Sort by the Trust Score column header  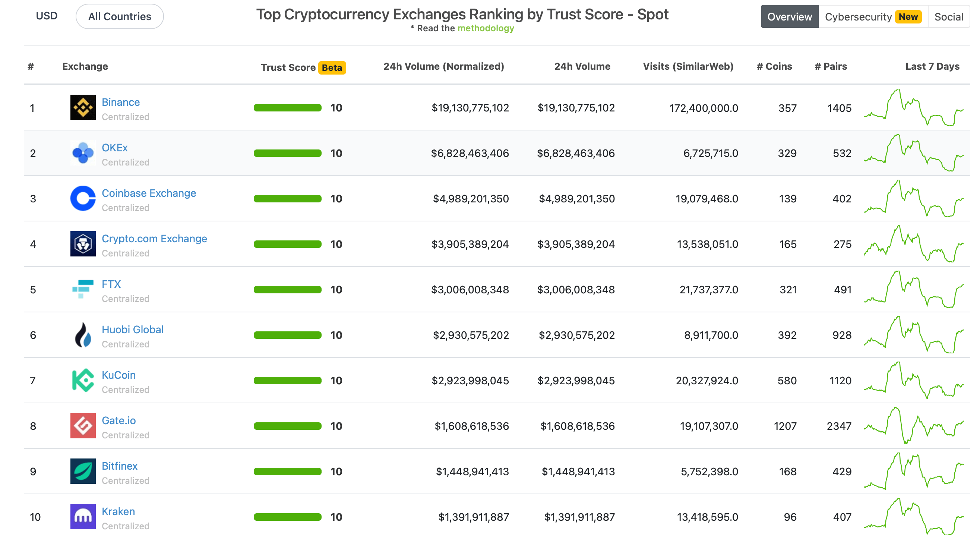point(288,67)
